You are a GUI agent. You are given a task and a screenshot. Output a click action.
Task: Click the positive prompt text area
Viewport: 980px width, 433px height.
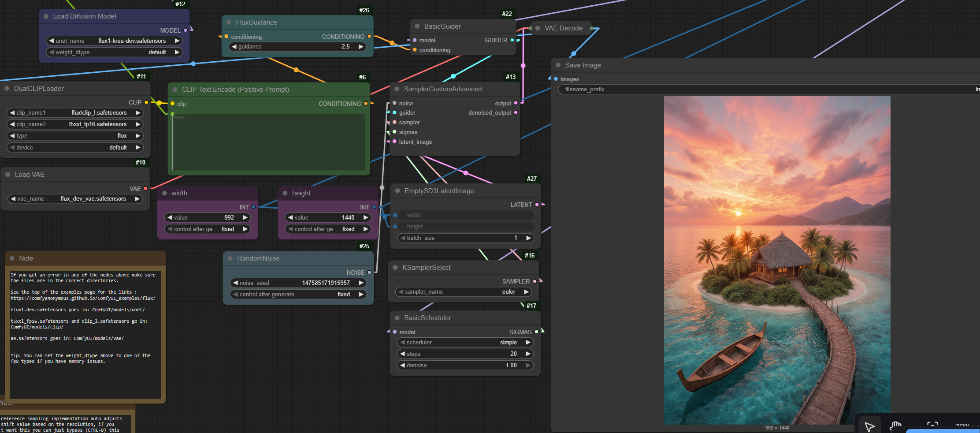click(x=269, y=142)
